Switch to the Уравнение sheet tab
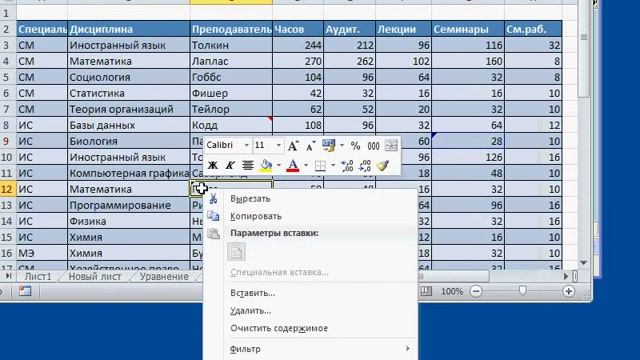This screenshot has height=360, width=640. pyautogui.click(x=164, y=277)
